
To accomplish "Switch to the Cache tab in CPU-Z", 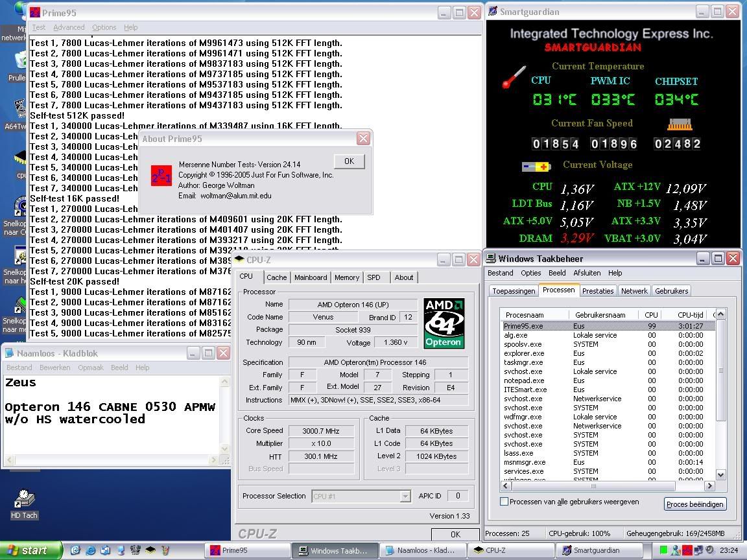I will tap(277, 277).
